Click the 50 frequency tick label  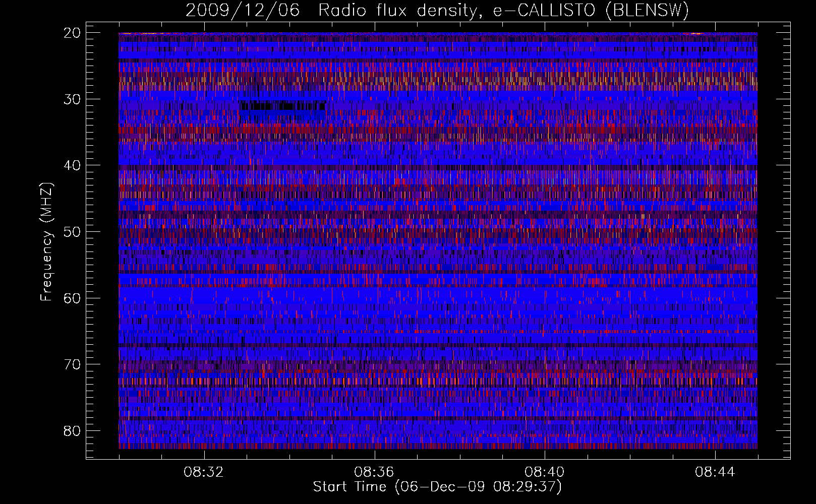click(x=73, y=232)
